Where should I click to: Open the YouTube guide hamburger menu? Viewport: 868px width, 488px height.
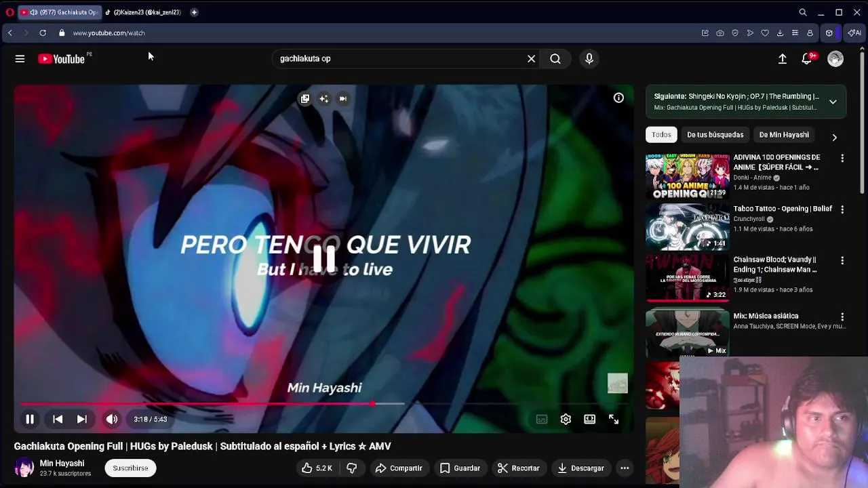pos(20,59)
